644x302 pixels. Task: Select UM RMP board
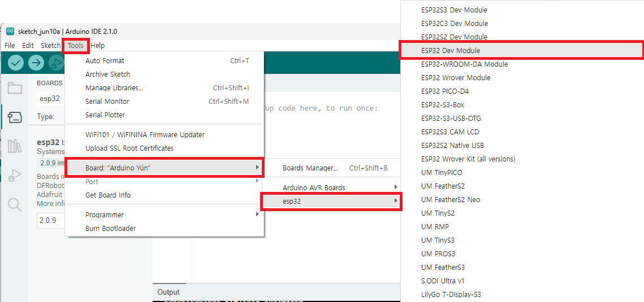coord(522,226)
